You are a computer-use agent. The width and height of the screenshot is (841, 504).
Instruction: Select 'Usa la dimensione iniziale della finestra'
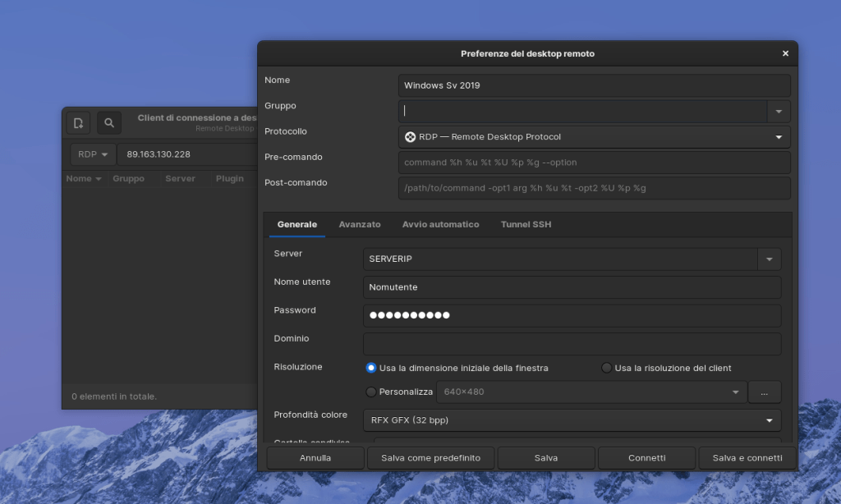tap(371, 368)
